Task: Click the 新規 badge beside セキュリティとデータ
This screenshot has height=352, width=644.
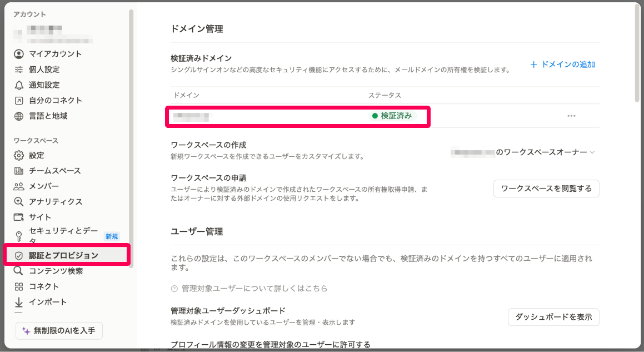Action: pos(112,236)
